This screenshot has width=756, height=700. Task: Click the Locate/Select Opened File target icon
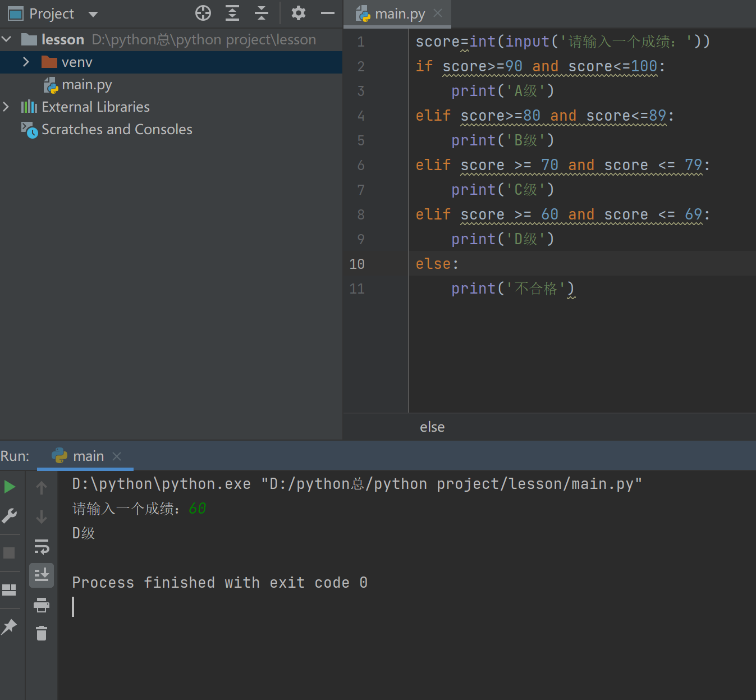tap(203, 13)
